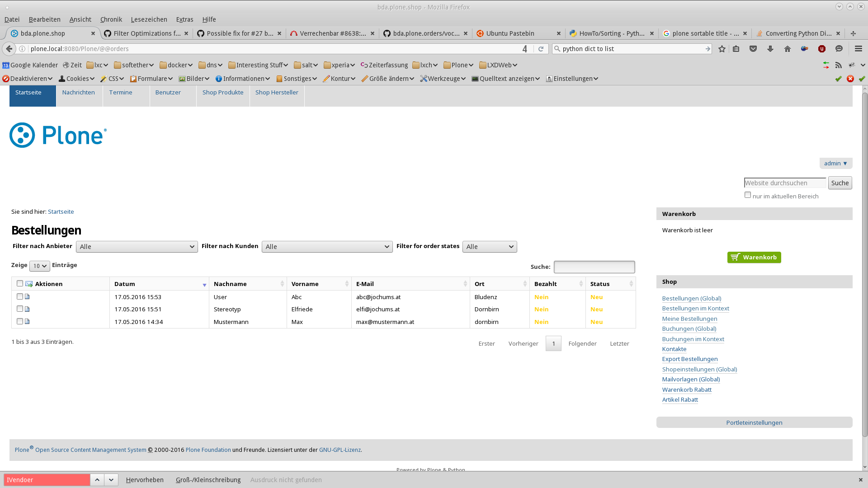Toggle Groß-/Kleinschreibung in find bar

coord(208,480)
